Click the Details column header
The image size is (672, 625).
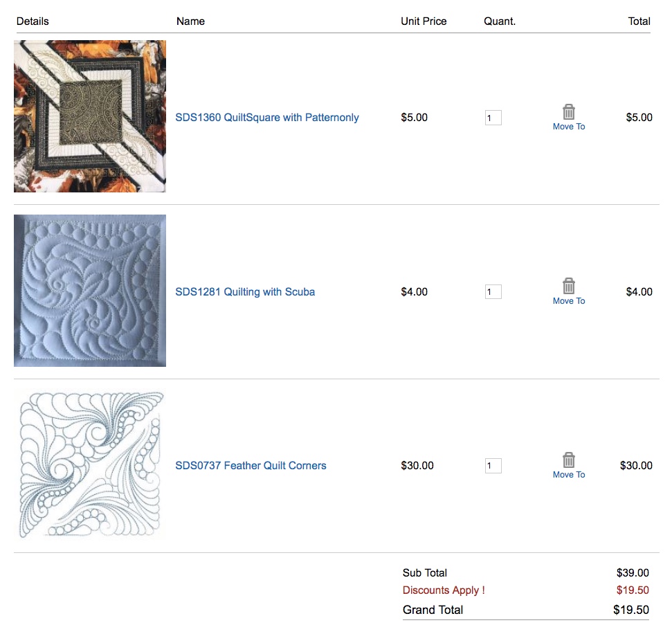[x=33, y=21]
